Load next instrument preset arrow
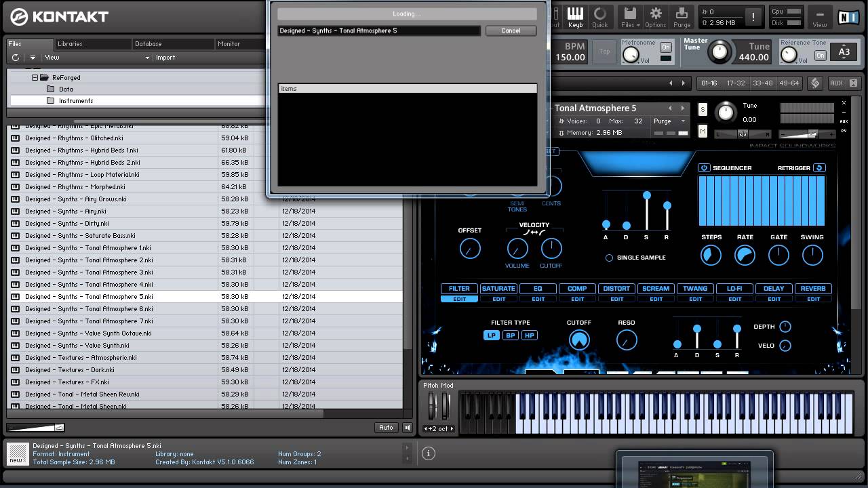868x488 pixels. coord(683,108)
